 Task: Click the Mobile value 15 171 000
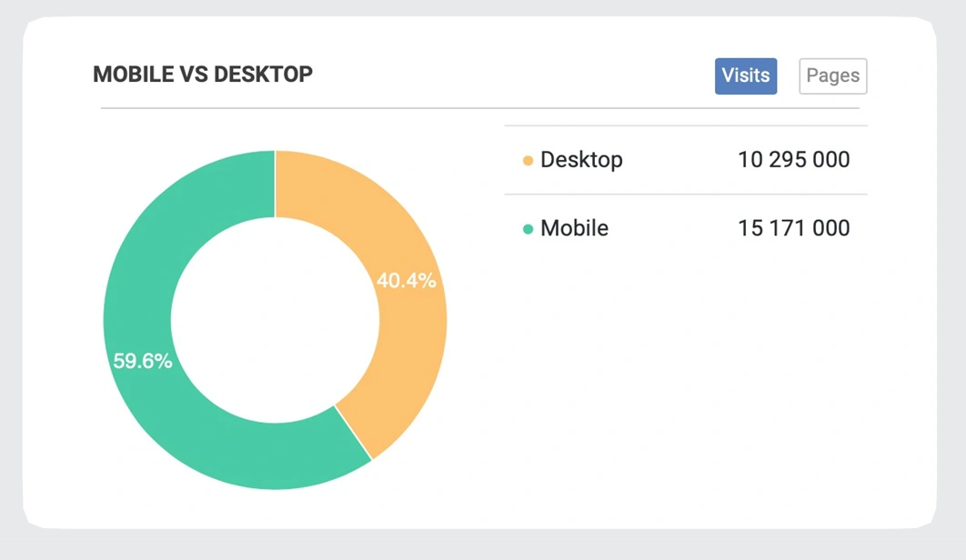click(x=793, y=228)
